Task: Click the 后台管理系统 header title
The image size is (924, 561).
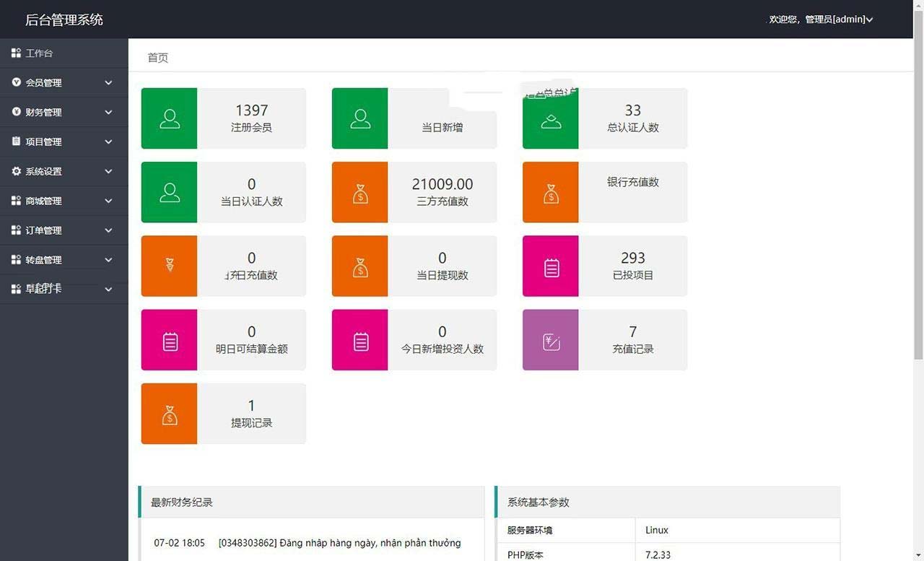Action: [x=64, y=20]
